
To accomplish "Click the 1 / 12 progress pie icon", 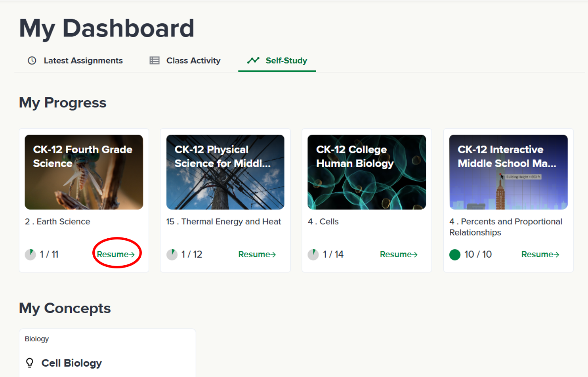I will pos(172,255).
